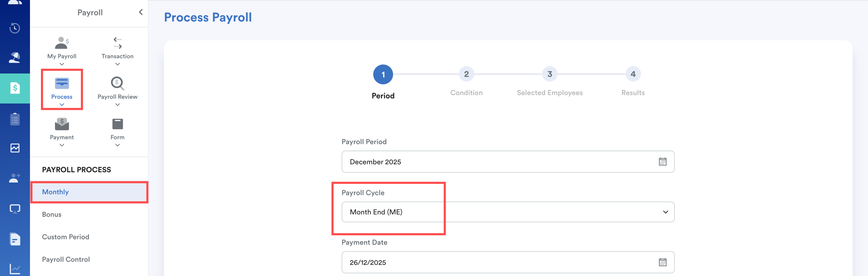
Task: Open the My Payroll icon menu
Action: click(62, 43)
